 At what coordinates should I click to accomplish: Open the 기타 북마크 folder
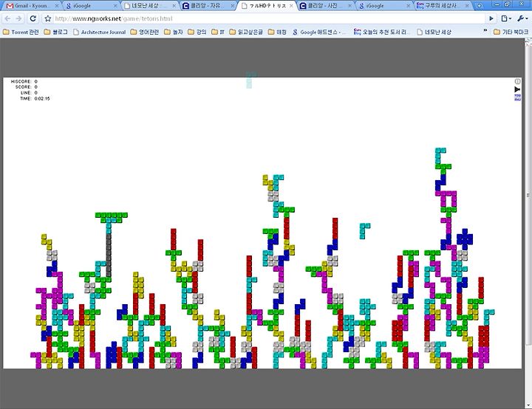coord(511,32)
